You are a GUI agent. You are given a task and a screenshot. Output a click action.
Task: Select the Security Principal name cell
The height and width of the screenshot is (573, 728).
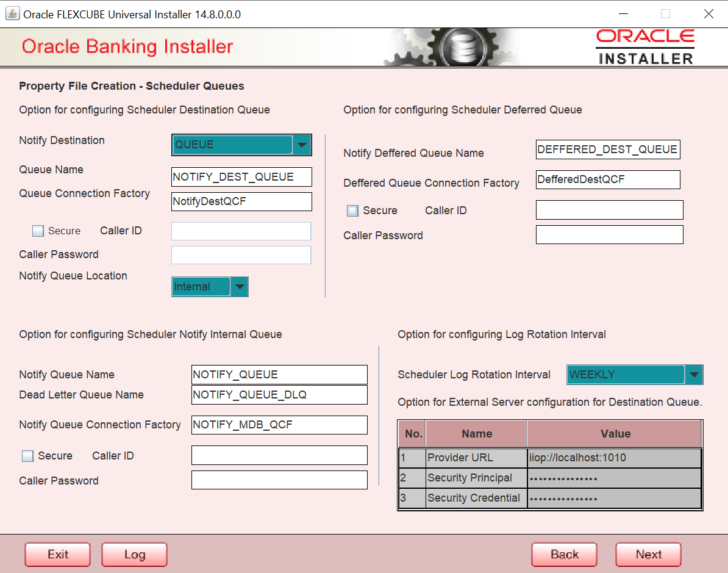pos(476,478)
